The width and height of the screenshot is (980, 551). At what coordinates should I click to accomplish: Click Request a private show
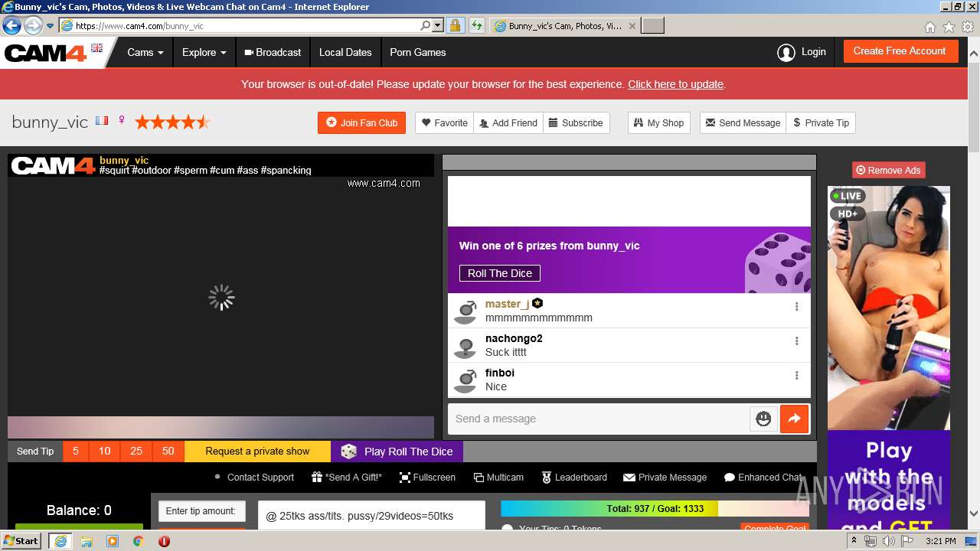coord(257,452)
